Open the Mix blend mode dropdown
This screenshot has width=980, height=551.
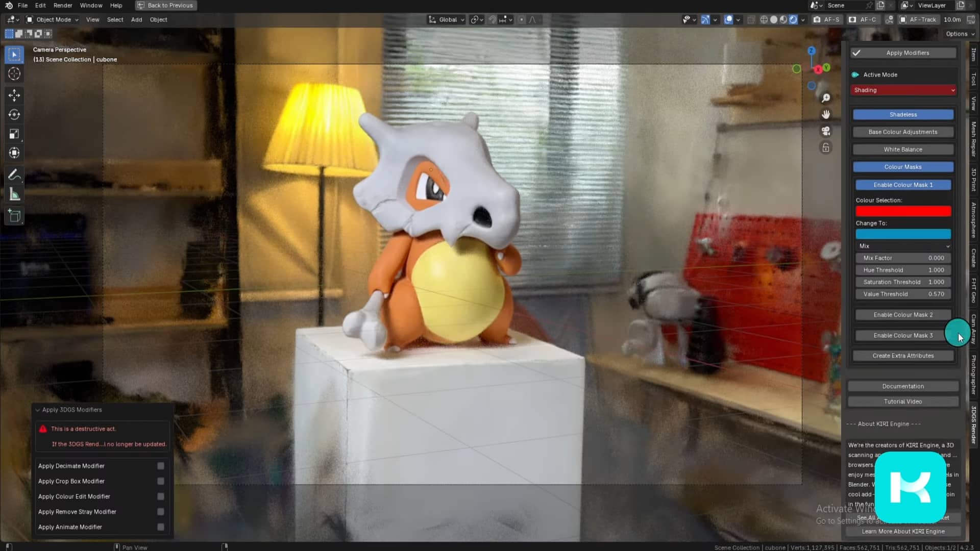pyautogui.click(x=902, y=246)
